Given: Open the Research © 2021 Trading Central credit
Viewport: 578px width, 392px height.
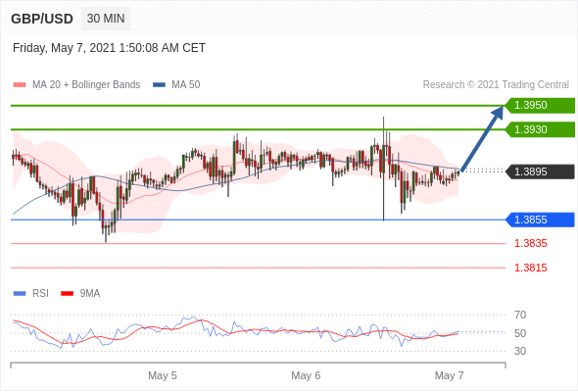Looking at the screenshot, I should pyautogui.click(x=496, y=85).
